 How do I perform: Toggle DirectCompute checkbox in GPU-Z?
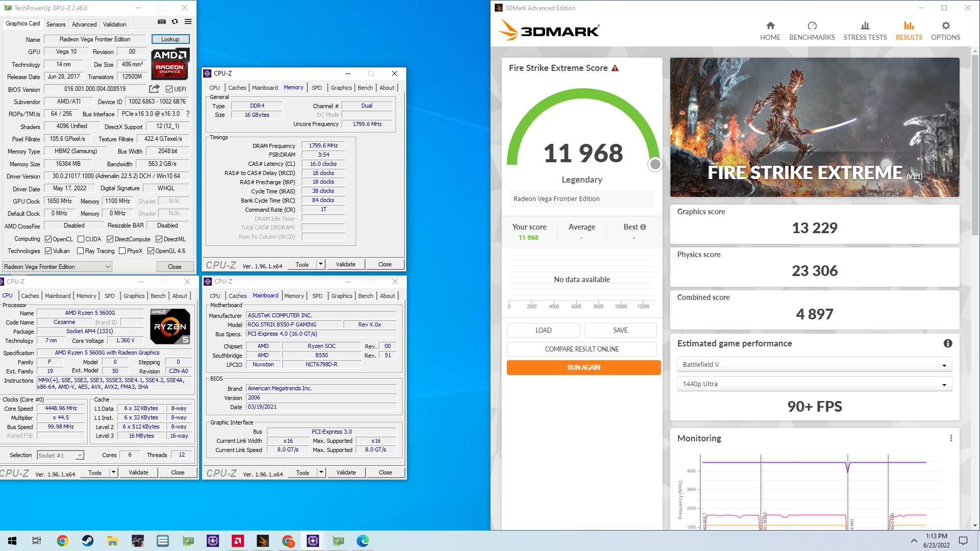(x=110, y=239)
